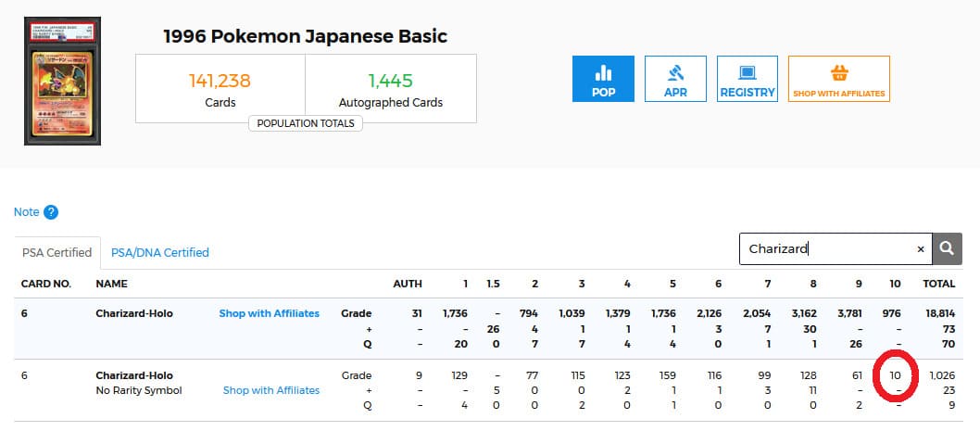Open the APR auction prices button
The height and width of the screenshot is (431, 980).
pos(675,79)
